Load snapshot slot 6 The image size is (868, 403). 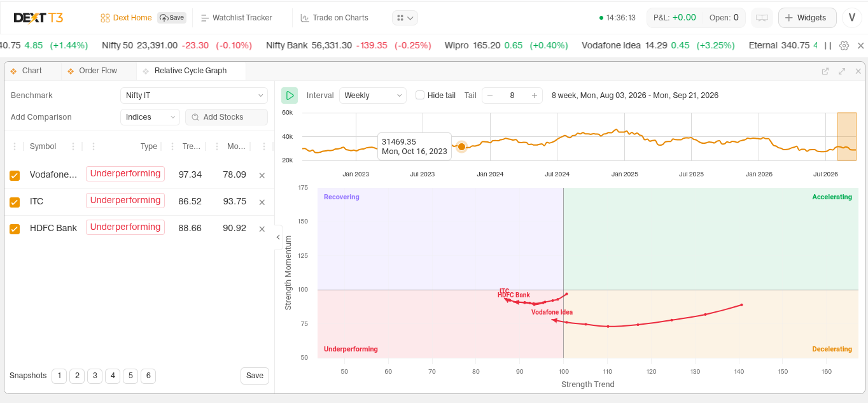148,376
